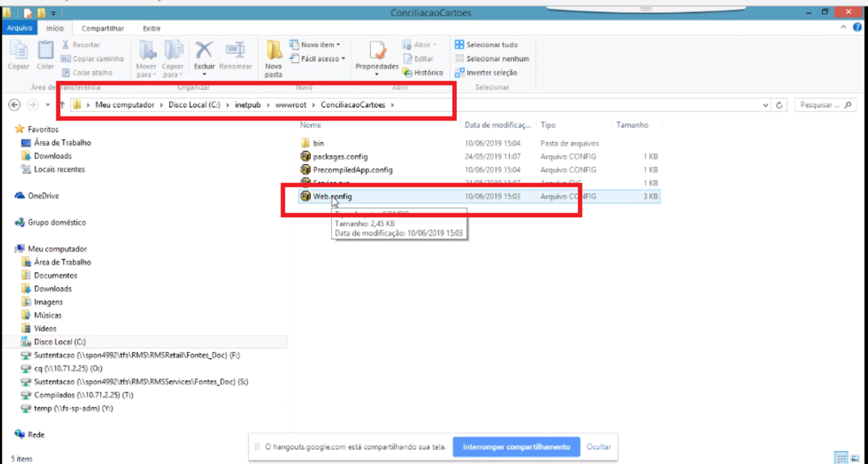Click Editar in the ribbon
868x464 pixels.
[x=418, y=59]
